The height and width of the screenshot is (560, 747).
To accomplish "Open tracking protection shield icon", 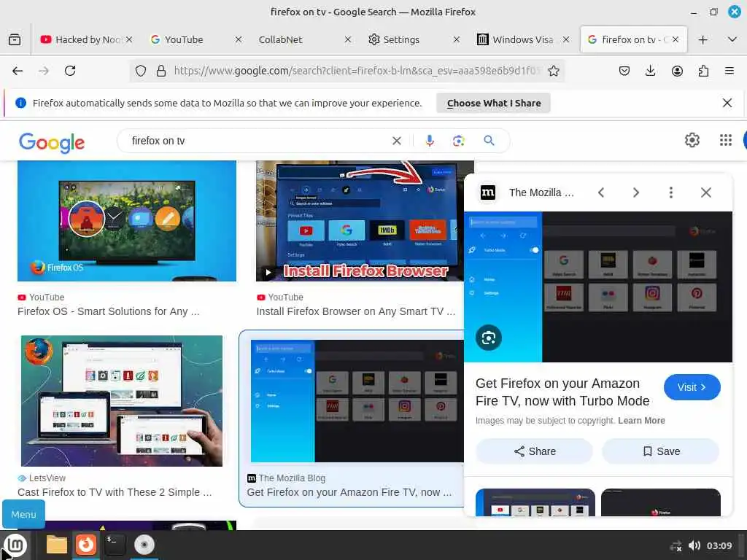I will (141, 71).
